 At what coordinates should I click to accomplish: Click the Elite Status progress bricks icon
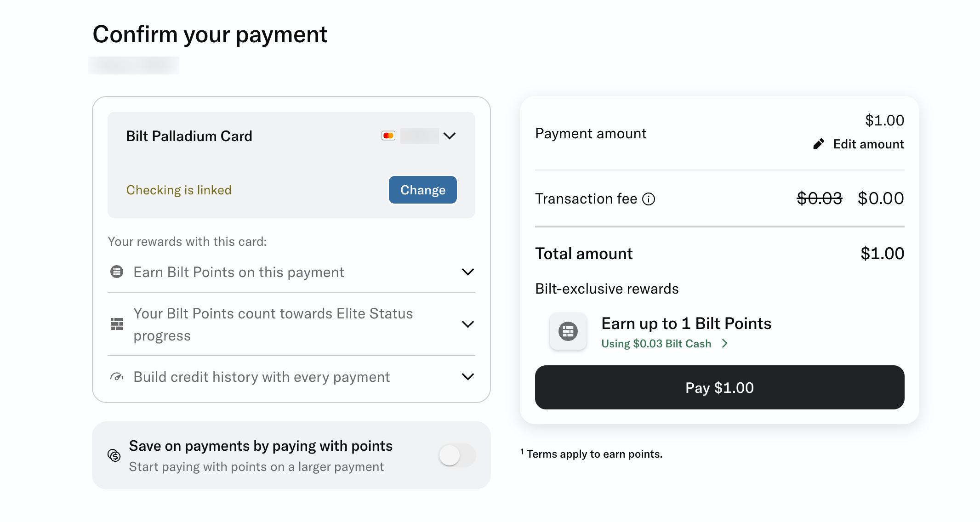pyautogui.click(x=117, y=324)
